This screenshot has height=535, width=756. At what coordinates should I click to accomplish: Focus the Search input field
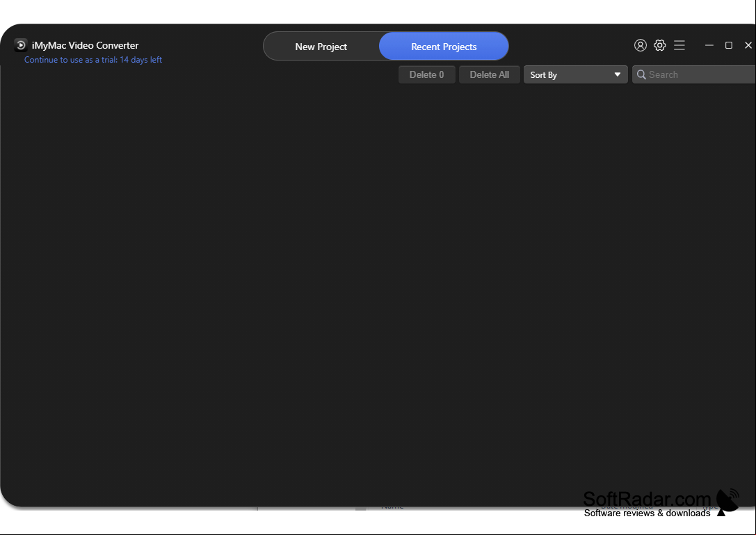pyautogui.click(x=694, y=74)
